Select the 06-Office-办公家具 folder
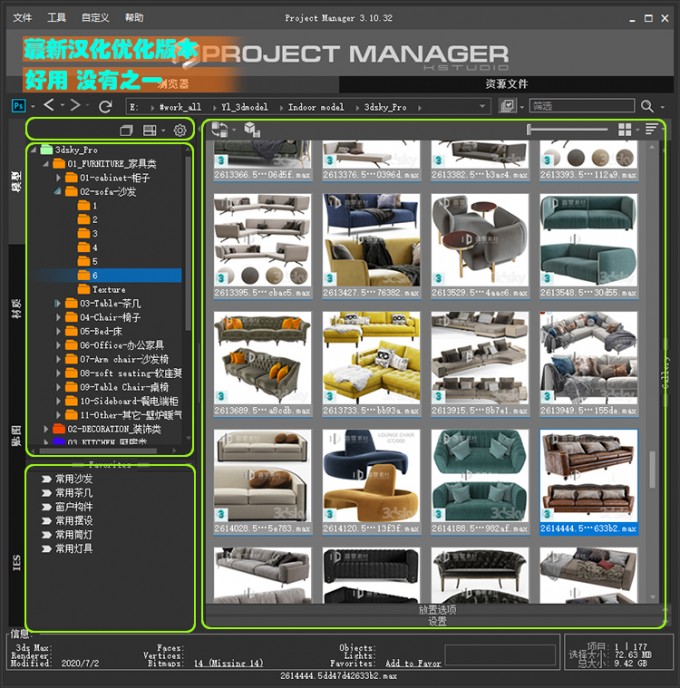 [115, 345]
